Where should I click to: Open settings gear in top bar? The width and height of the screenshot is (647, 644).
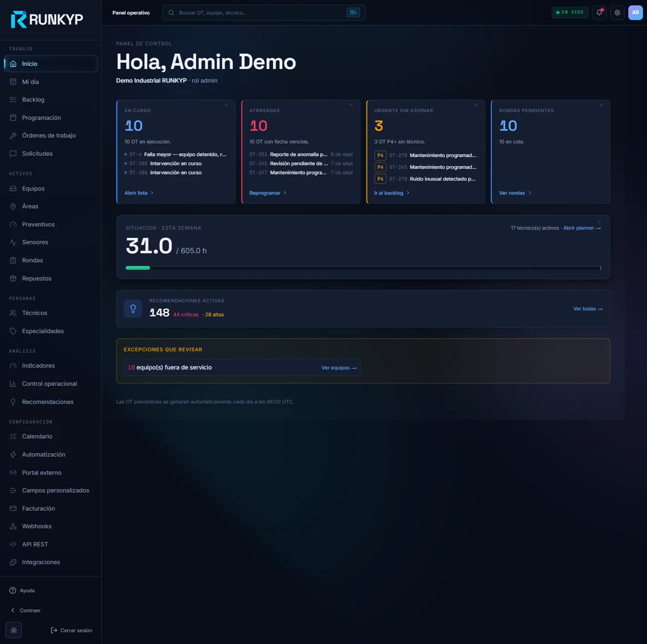pos(617,13)
